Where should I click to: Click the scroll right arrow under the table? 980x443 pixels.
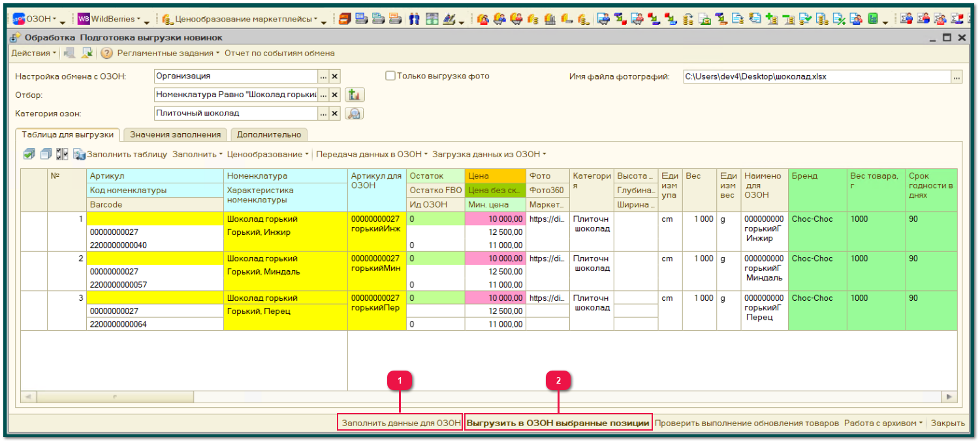(x=948, y=396)
